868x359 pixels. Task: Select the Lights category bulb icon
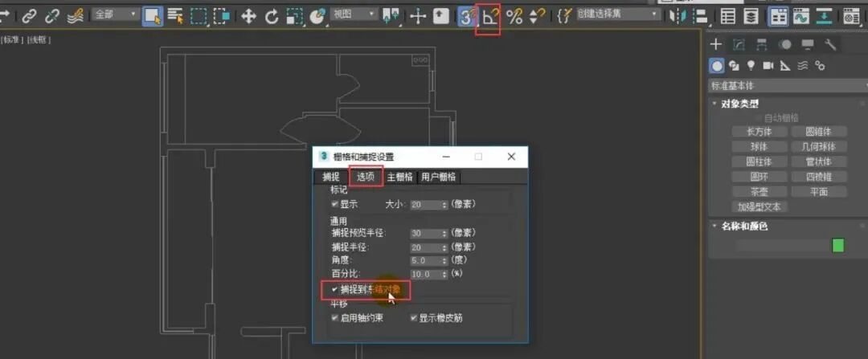(x=751, y=66)
